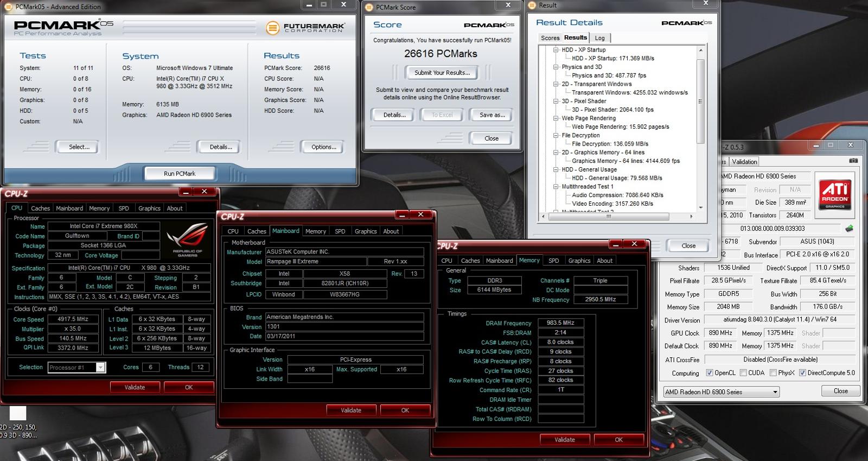Screen dimensions: 868x461
Task: Click the PCMark05 Advanced Edition title icon
Action: point(9,7)
